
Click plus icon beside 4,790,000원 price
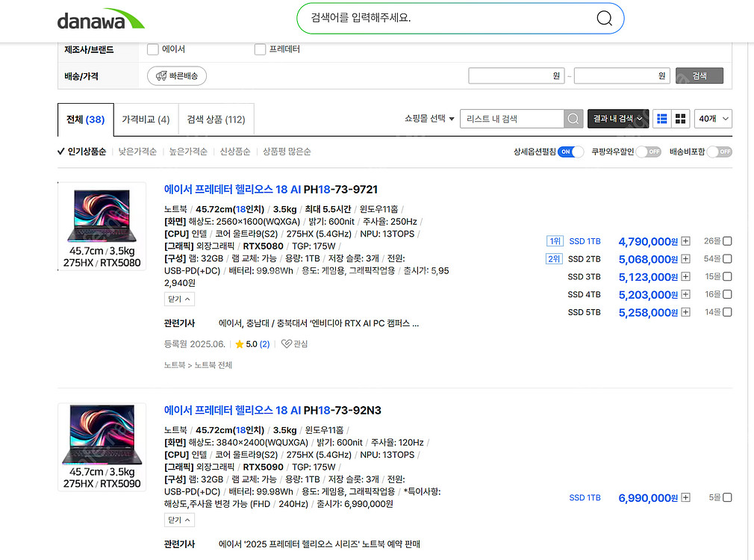(x=686, y=241)
